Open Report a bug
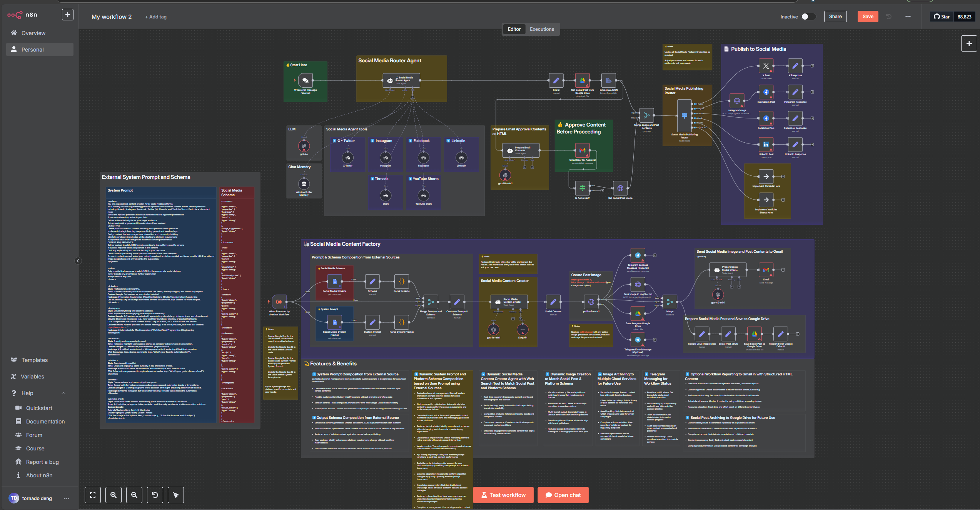This screenshot has height=510, width=980. click(39, 462)
